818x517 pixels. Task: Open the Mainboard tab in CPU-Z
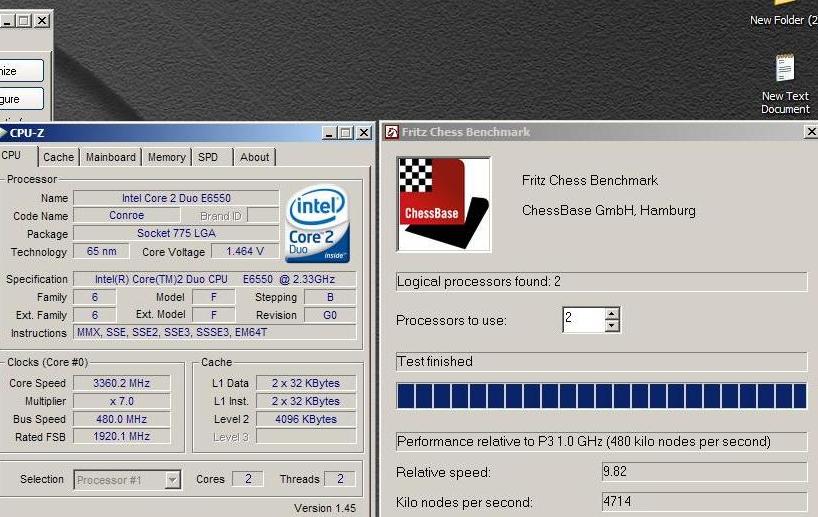pyautogui.click(x=111, y=157)
